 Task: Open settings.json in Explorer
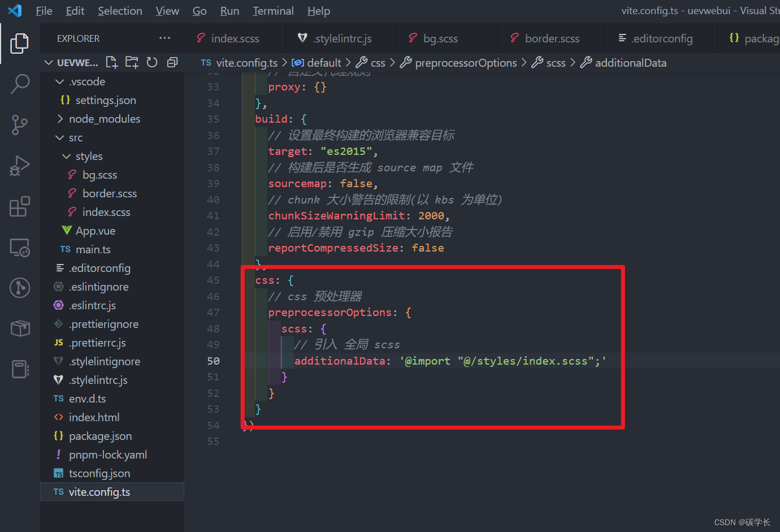tap(112, 100)
